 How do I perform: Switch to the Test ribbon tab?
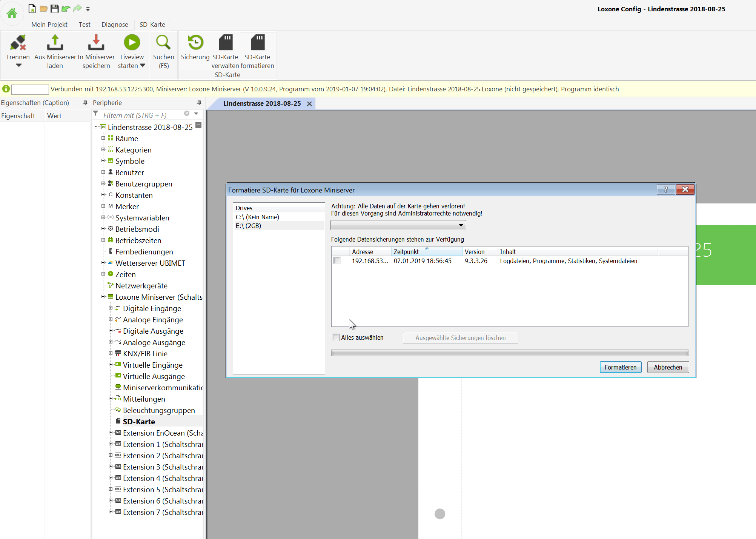(x=85, y=25)
